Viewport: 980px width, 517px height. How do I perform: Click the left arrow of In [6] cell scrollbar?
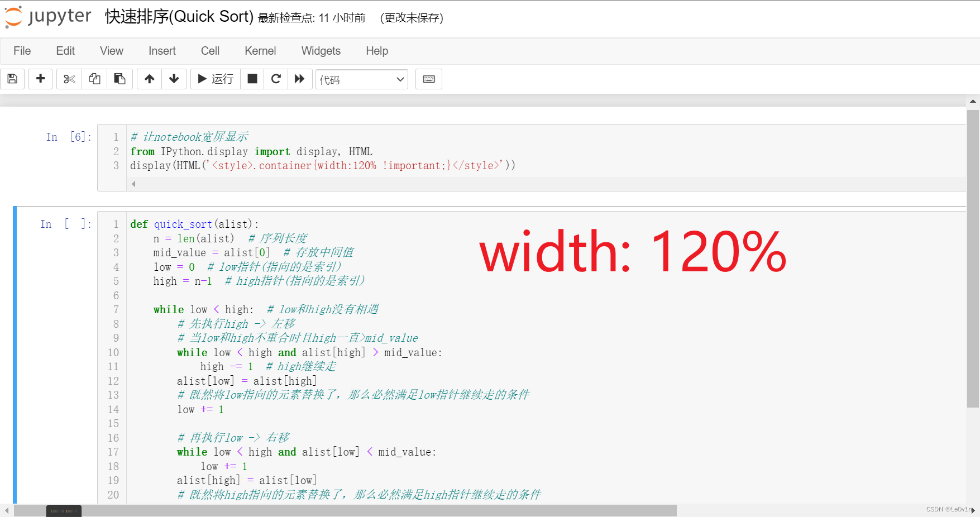133,184
